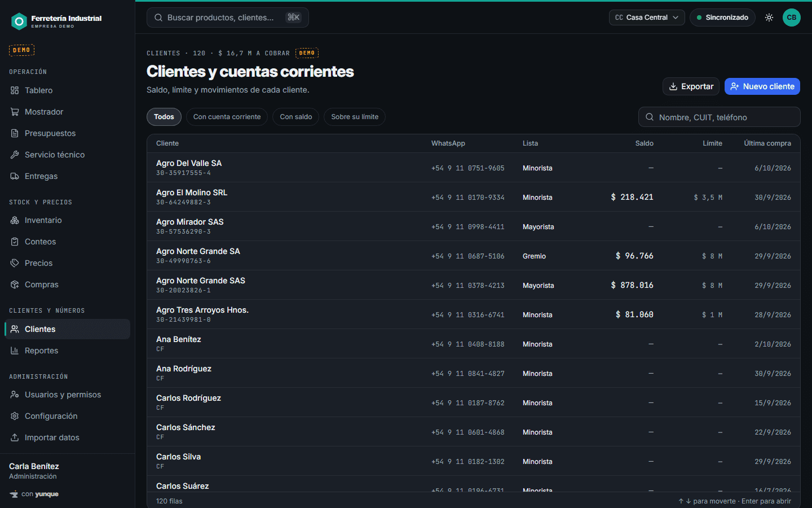Click the Reportes chart icon
Screen dimensions: 812x508
(15, 351)
